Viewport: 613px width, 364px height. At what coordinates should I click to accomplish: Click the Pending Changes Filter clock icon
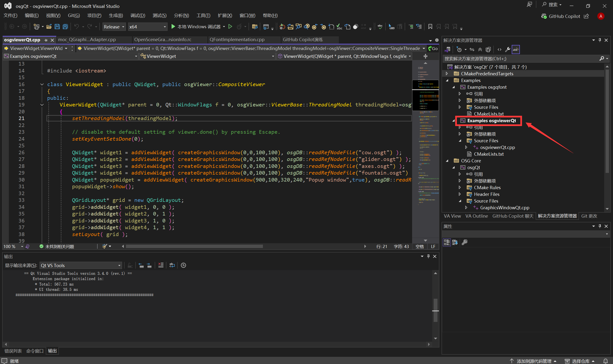click(459, 50)
